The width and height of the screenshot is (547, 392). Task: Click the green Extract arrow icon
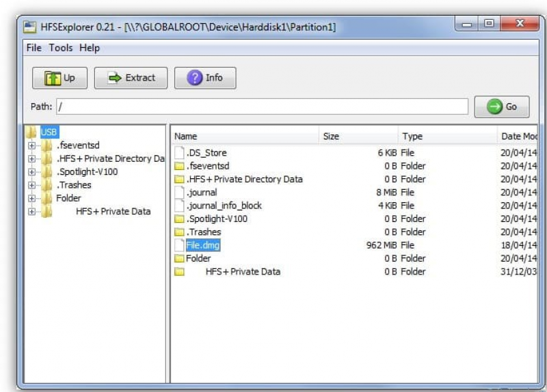(x=115, y=78)
